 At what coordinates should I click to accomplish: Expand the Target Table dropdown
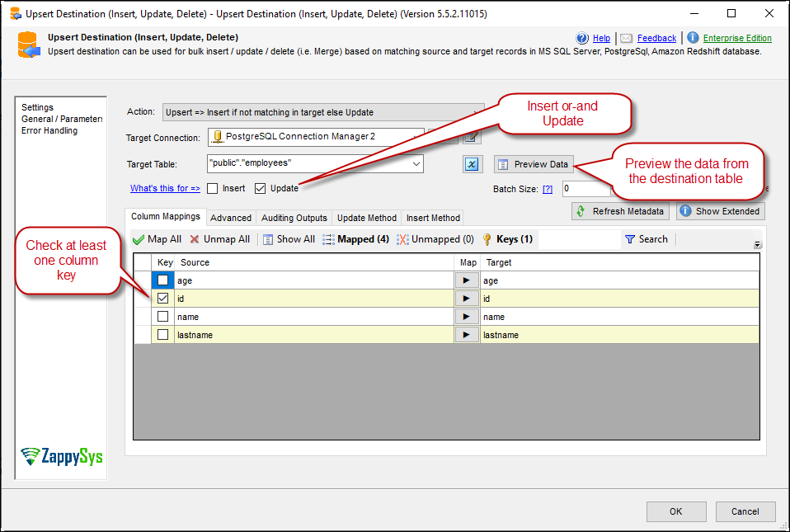click(x=416, y=164)
